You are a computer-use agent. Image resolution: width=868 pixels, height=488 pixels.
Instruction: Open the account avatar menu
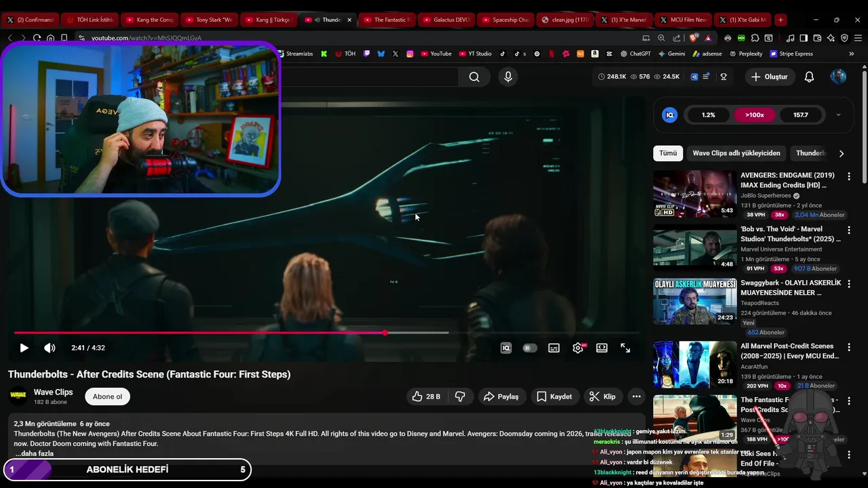(x=838, y=77)
